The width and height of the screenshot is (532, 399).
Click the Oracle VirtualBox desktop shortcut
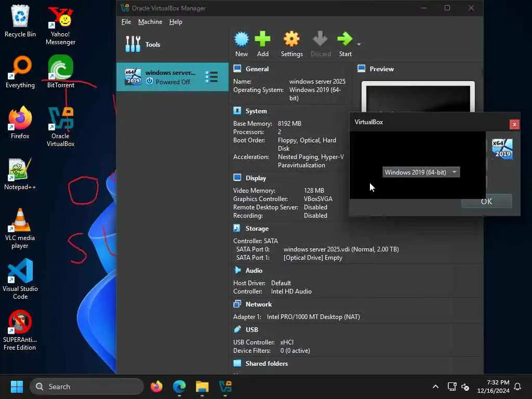60,127
